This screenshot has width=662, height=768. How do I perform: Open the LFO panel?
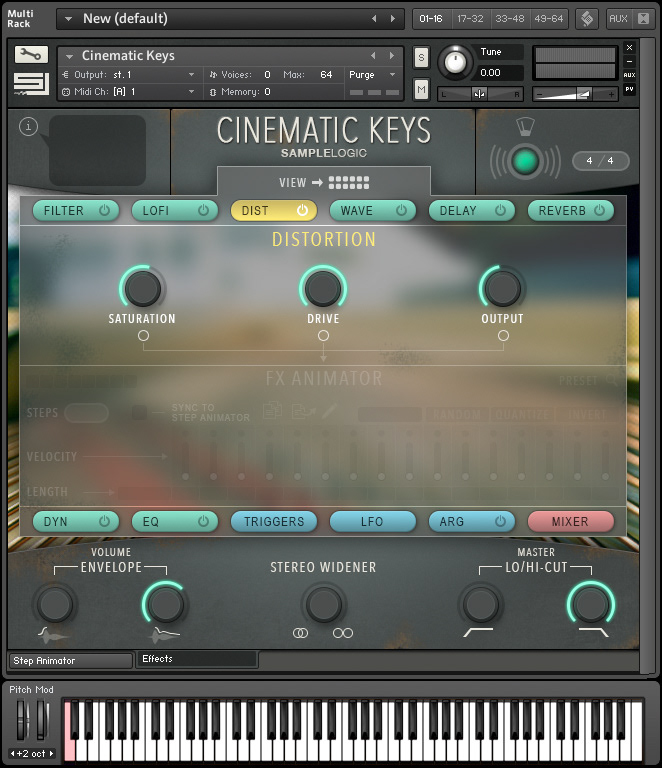[373, 521]
